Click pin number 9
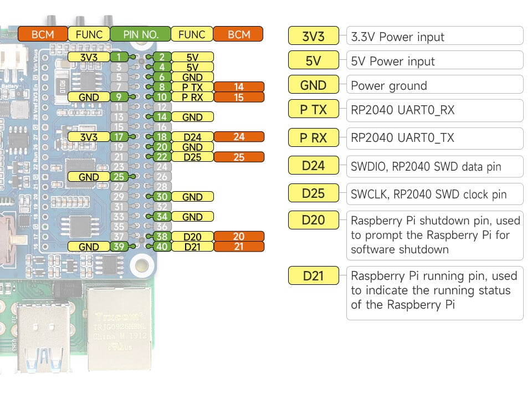 point(119,97)
